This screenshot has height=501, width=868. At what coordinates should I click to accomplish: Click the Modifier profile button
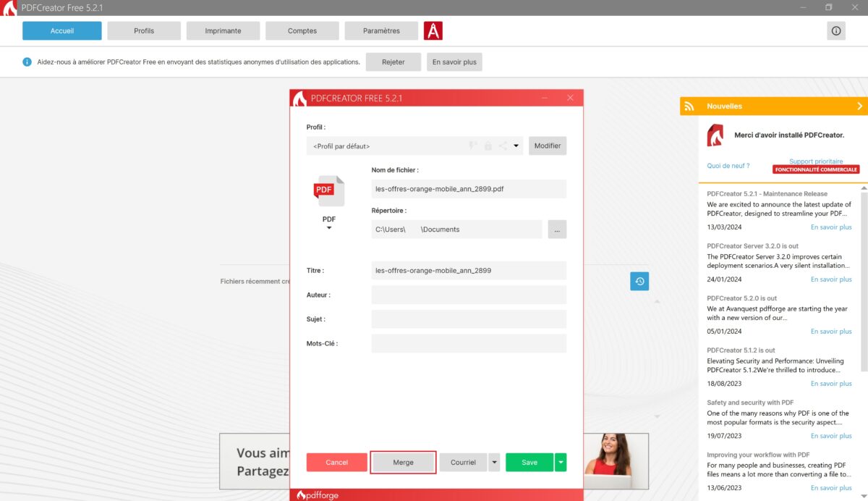[x=548, y=146]
